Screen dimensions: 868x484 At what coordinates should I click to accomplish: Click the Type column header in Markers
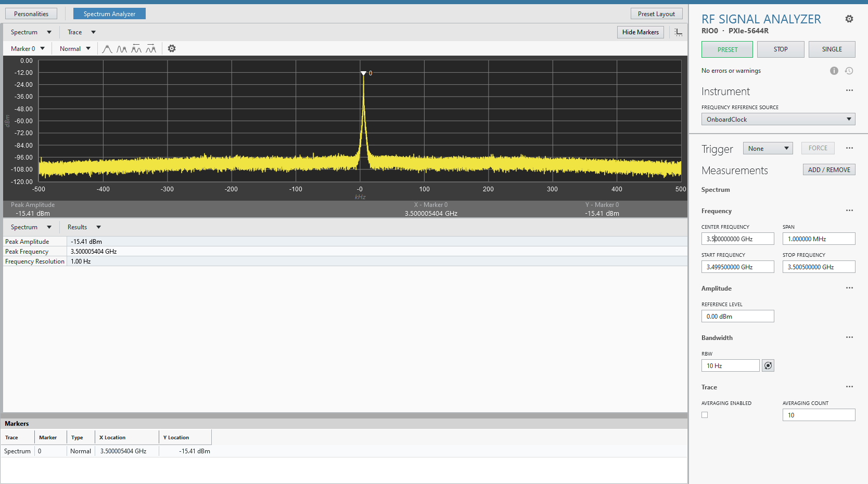pos(81,437)
